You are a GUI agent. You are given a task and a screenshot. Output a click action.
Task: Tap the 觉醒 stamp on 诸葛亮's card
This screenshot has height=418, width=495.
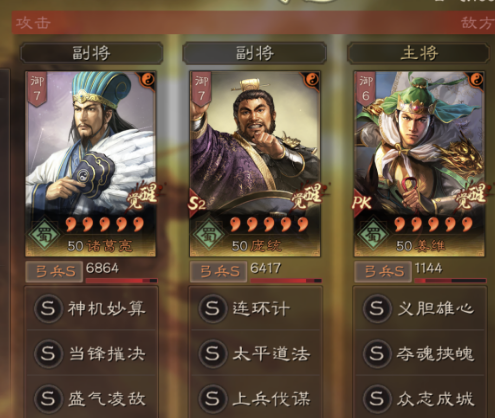coord(142,196)
